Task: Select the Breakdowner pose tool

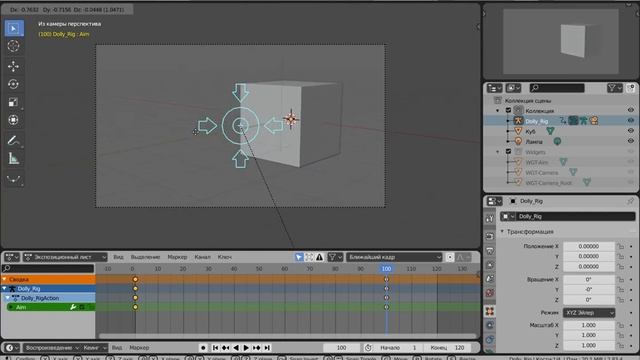Action: coord(14,179)
